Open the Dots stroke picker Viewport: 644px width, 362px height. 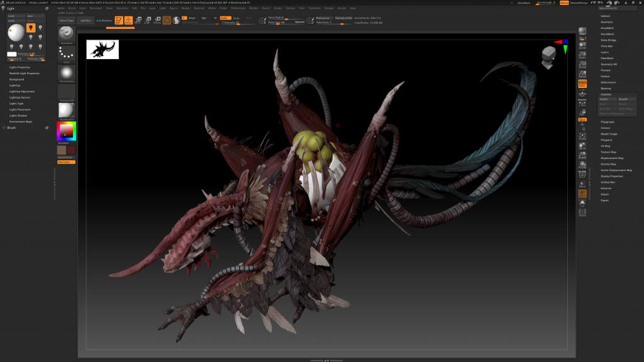pos(66,54)
